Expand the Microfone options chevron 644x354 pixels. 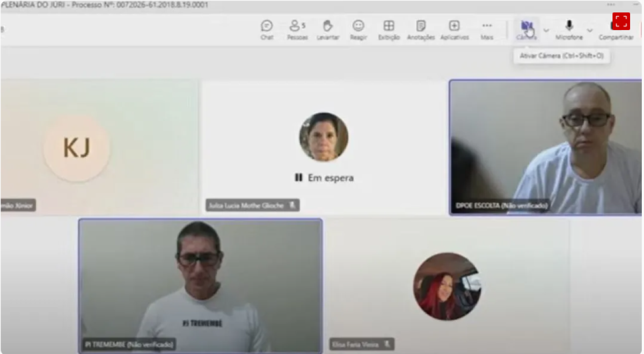coord(589,31)
